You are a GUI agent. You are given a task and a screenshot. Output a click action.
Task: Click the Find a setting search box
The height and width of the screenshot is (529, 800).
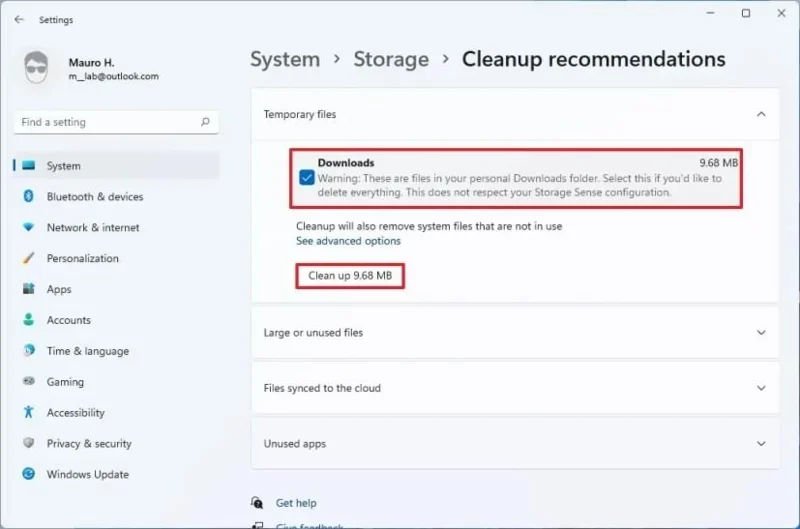click(x=117, y=122)
